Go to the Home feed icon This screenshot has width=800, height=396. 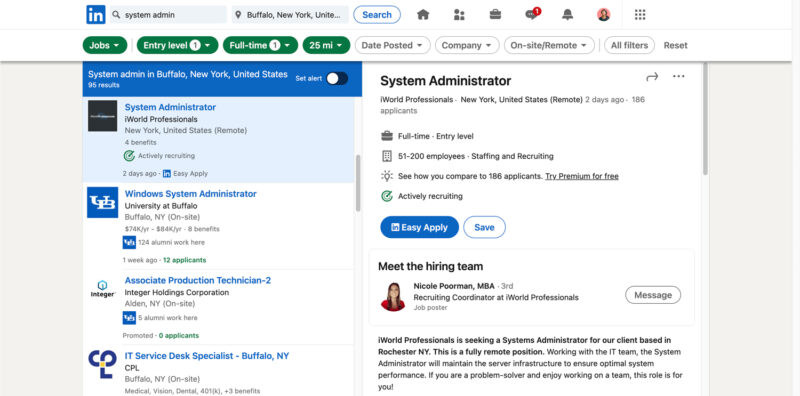point(423,15)
